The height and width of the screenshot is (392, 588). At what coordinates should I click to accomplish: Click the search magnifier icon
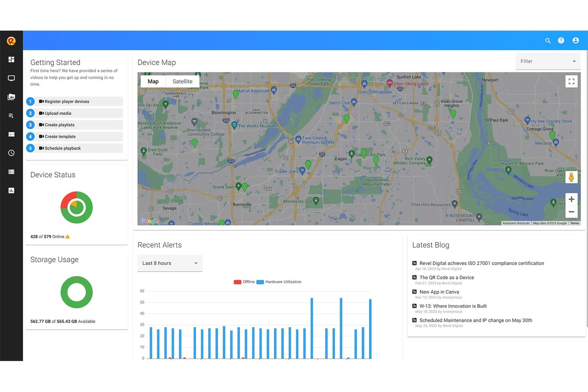548,41
